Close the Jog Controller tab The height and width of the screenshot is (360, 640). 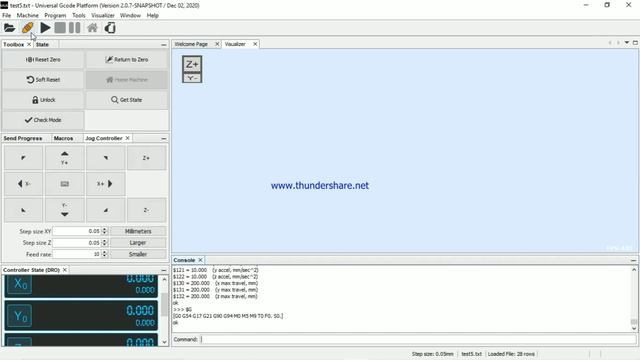(x=127, y=138)
